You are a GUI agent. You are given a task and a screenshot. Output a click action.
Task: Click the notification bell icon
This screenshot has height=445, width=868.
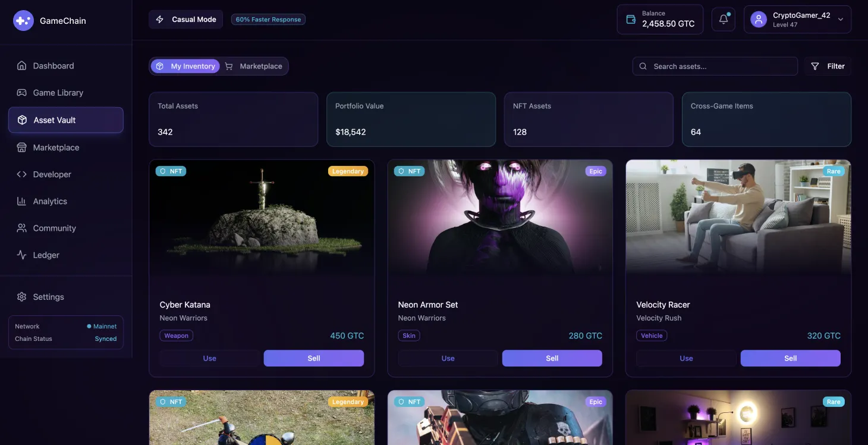pos(723,18)
